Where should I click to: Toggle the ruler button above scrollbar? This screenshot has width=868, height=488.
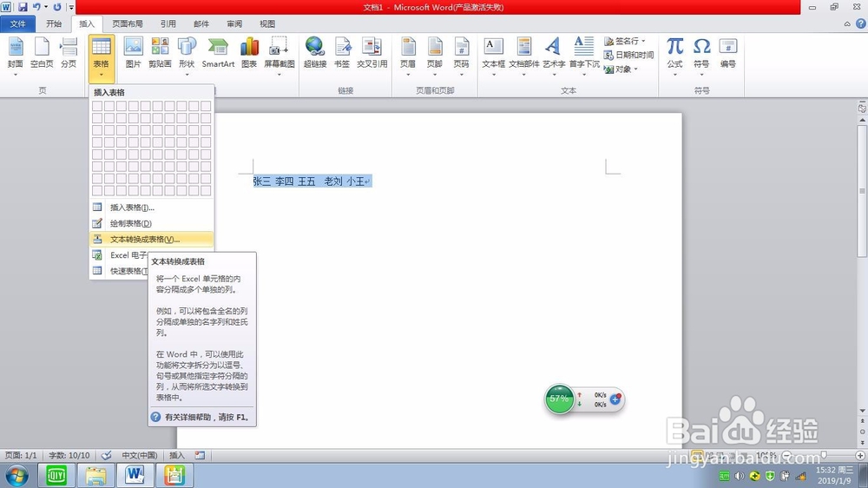point(862,108)
